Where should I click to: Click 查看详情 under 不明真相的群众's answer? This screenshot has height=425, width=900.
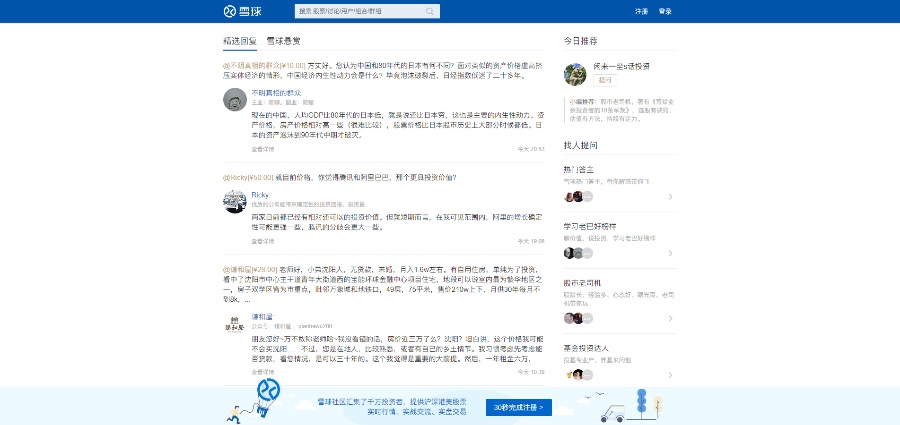coord(262,149)
